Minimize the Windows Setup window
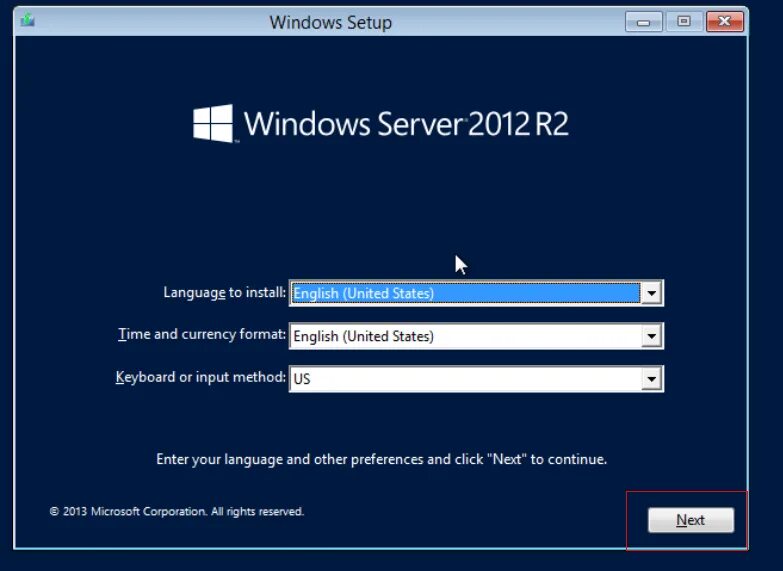The height and width of the screenshot is (571, 783). [644, 22]
